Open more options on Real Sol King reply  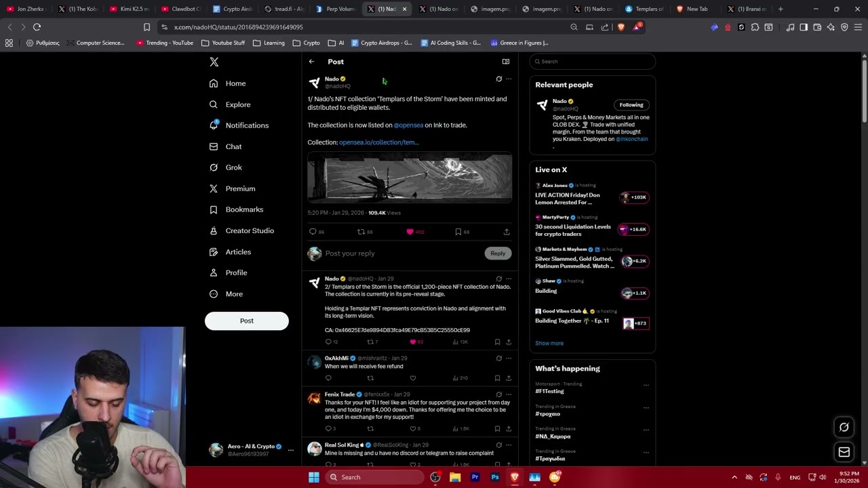pos(509,445)
